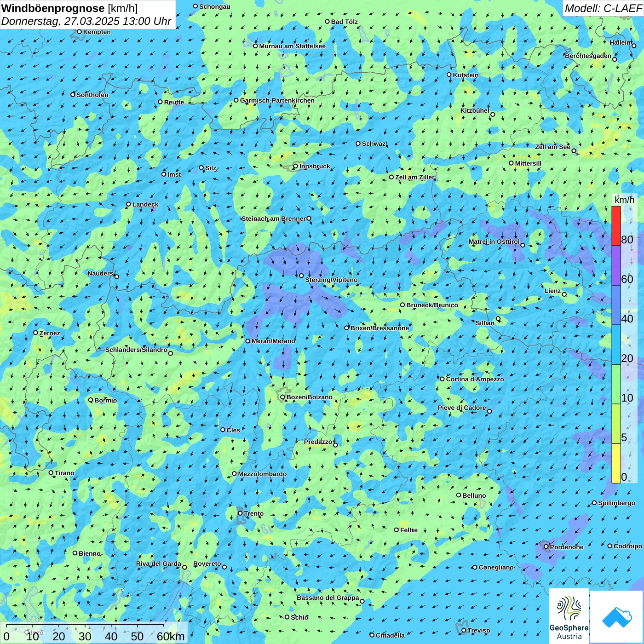Click the 'Cittadella' label
Screen dimensions: 644x644
click(390, 635)
